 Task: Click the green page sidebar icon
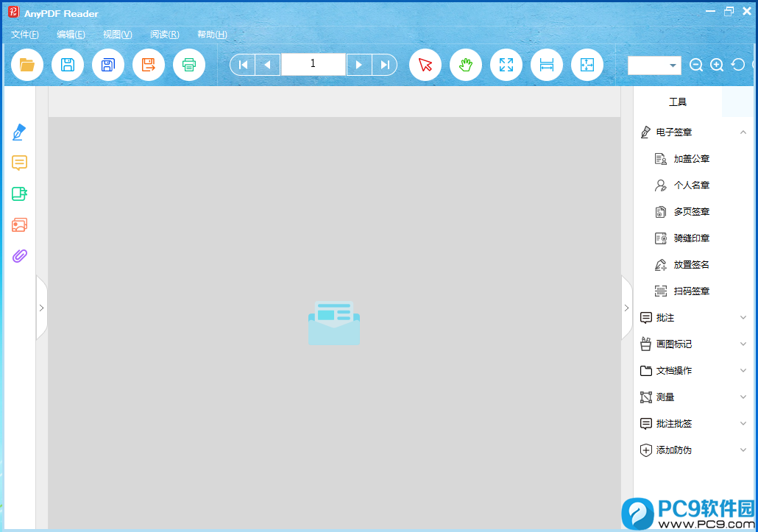click(x=19, y=194)
